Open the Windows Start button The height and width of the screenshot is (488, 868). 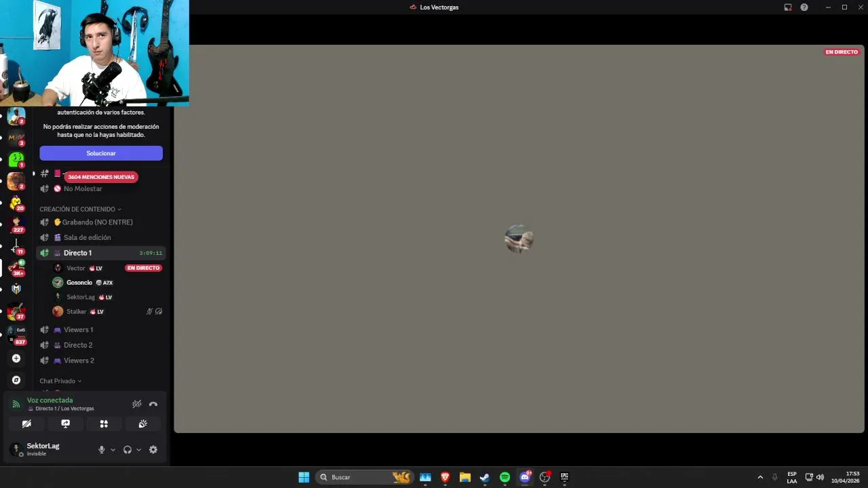coord(304,477)
